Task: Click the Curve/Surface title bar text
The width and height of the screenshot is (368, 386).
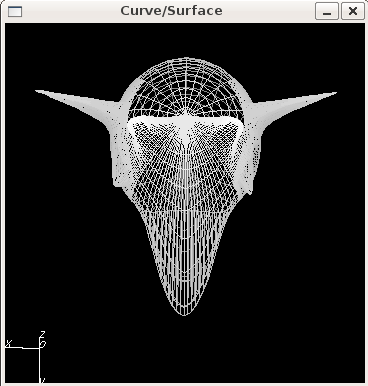Action: (171, 11)
